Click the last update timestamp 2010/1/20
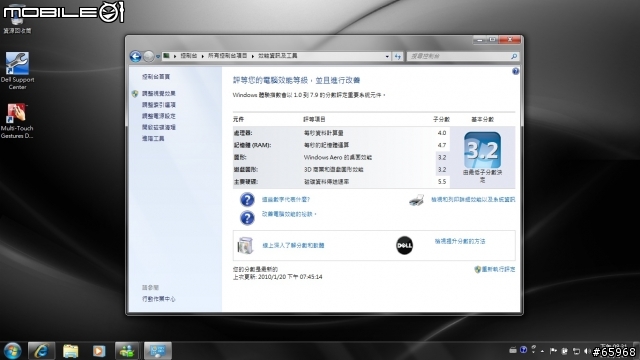Viewport: 640px width, 360px height. (290, 277)
